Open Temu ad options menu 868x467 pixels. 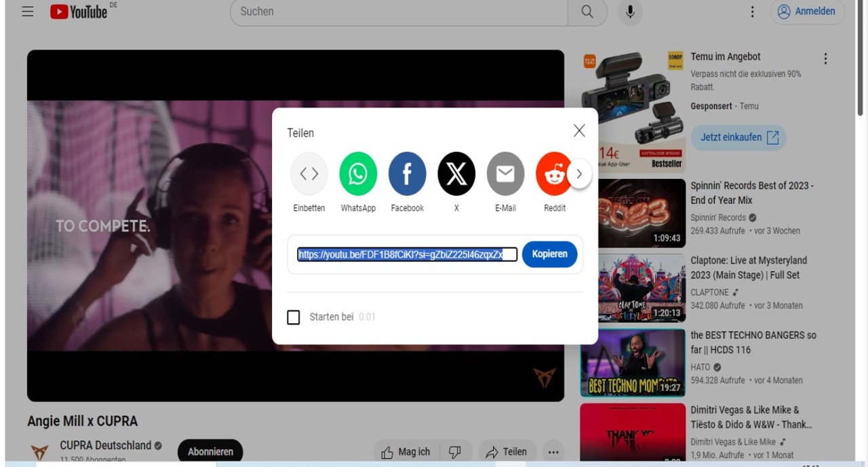[825, 59]
